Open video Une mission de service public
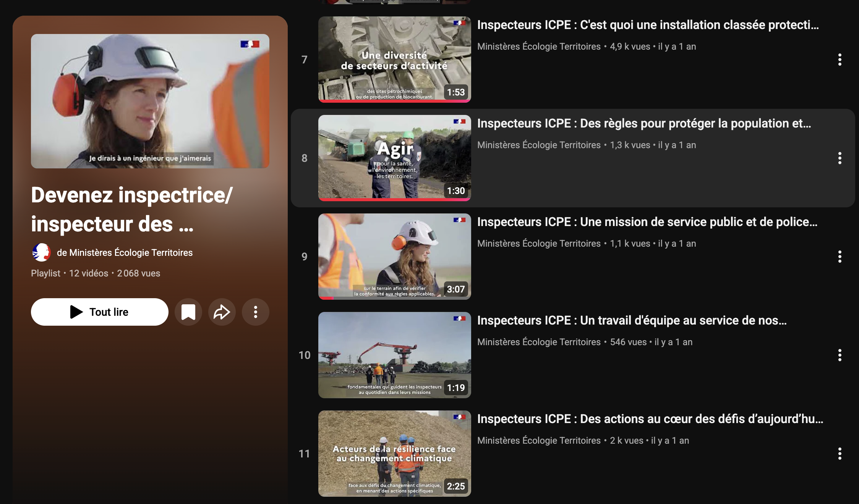The image size is (859, 504). click(647, 222)
